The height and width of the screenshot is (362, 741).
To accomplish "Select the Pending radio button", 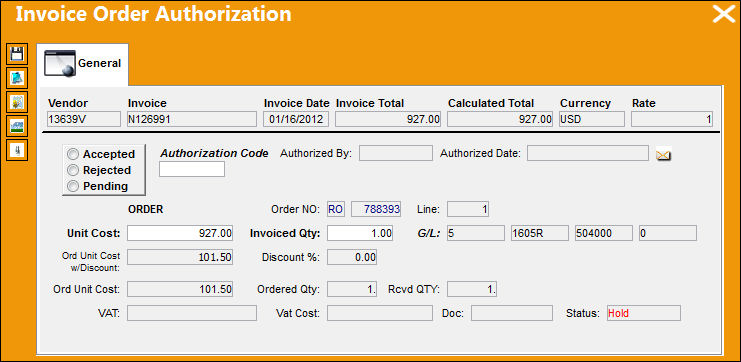I will pos(73,186).
